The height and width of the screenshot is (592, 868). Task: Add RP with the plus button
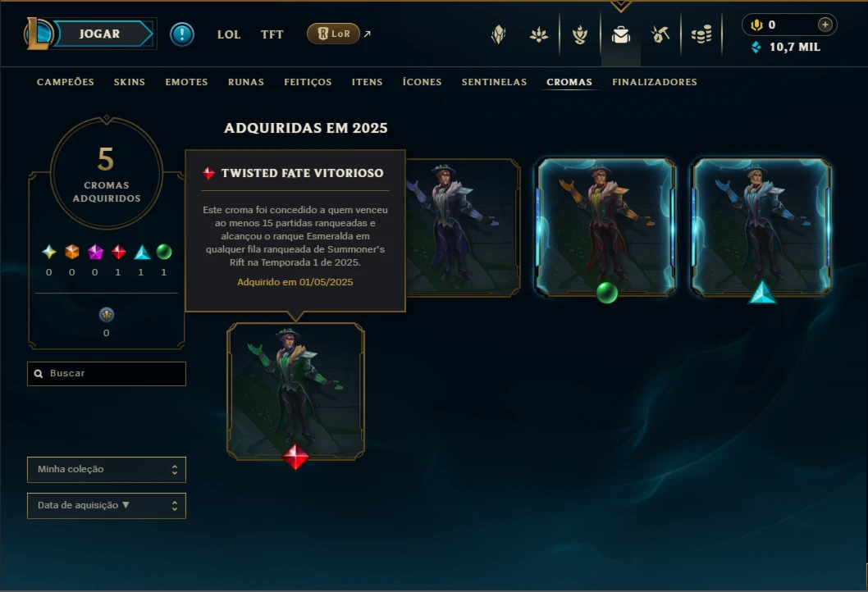tap(825, 25)
